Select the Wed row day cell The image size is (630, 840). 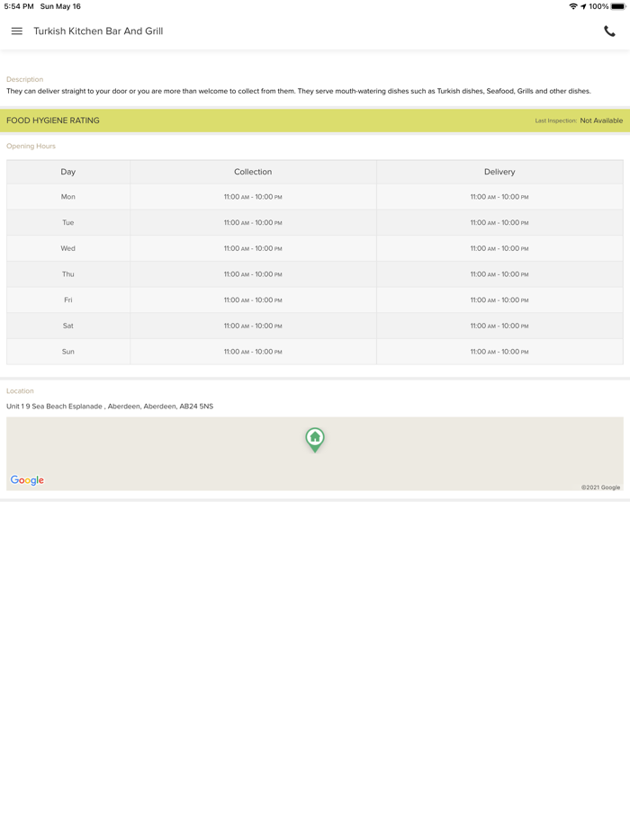(x=68, y=248)
